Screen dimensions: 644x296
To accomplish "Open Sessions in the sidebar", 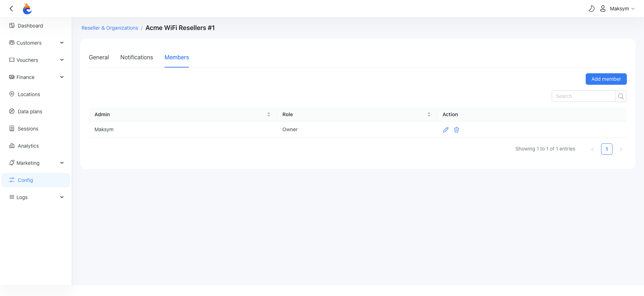I will [x=36, y=129].
